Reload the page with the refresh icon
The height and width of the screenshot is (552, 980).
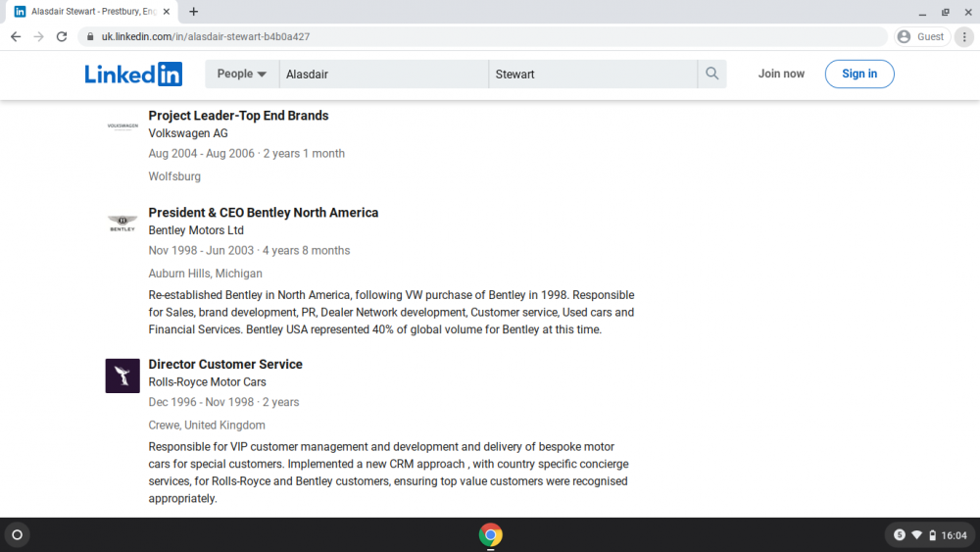pyautogui.click(x=61, y=37)
